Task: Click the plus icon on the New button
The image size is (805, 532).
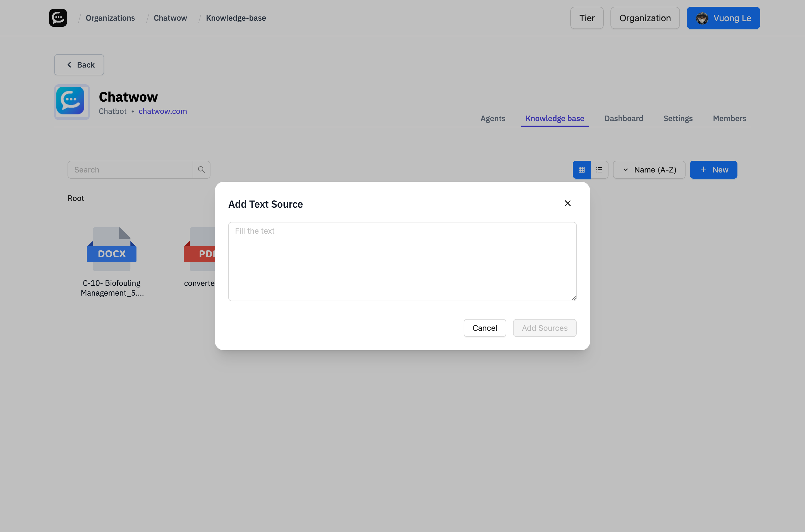Action: click(x=703, y=169)
